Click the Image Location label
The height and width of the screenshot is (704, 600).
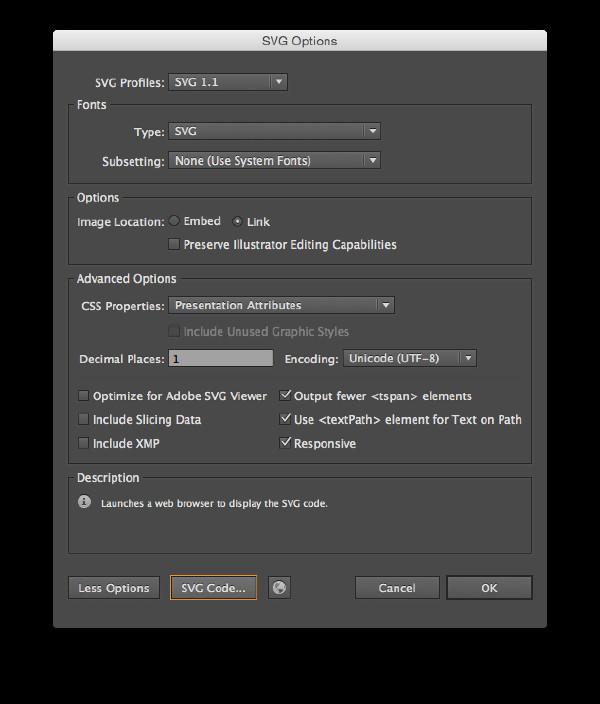121,222
